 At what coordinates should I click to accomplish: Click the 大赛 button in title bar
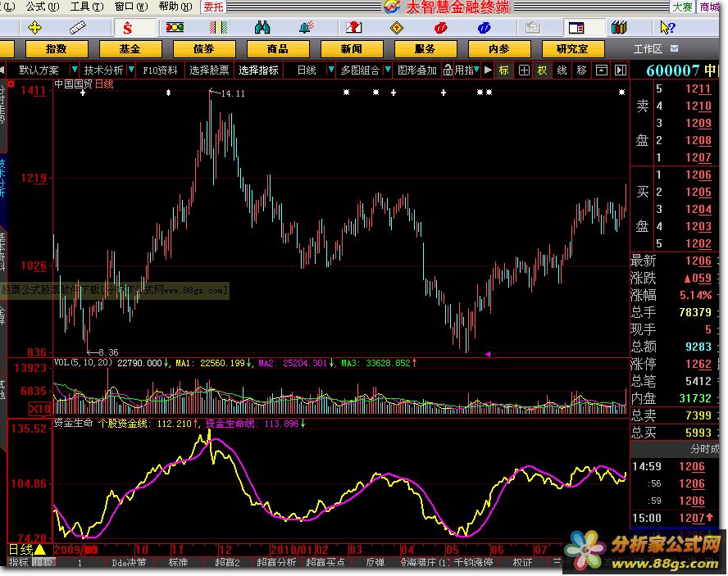tap(682, 7)
